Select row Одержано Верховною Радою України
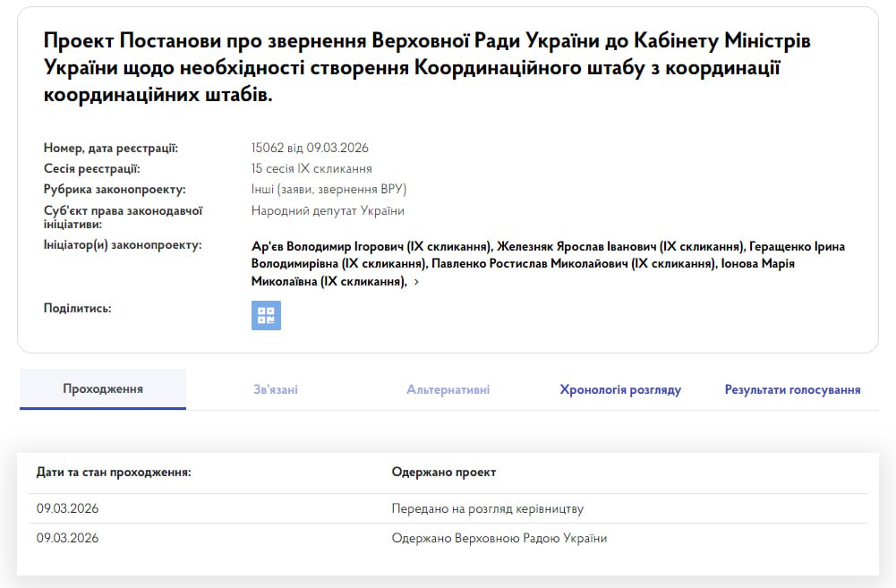896x588 pixels. pyautogui.click(x=499, y=538)
